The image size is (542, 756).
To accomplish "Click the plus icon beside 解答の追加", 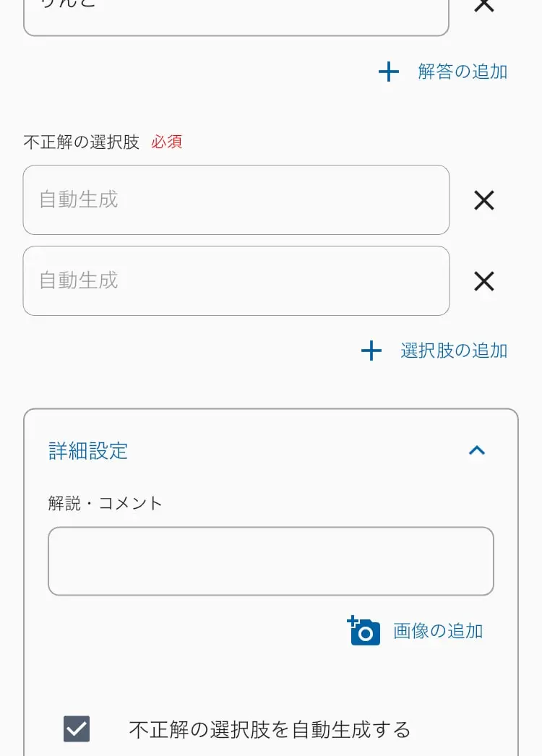I will pos(389,72).
